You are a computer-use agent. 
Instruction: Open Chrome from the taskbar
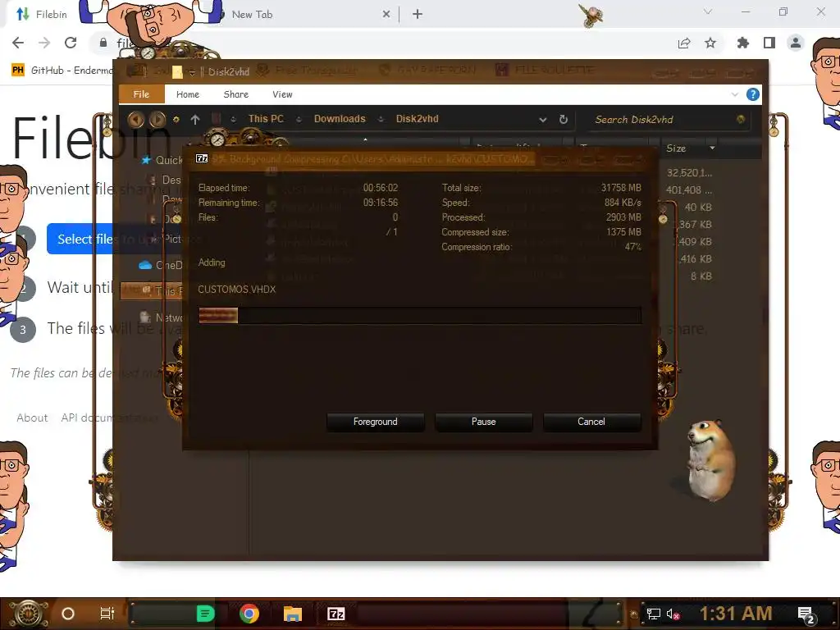(x=249, y=614)
